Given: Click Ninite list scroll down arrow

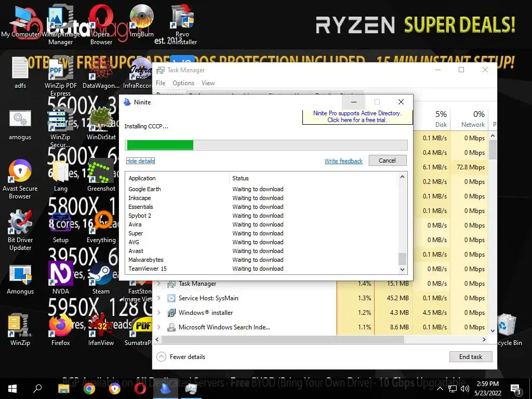Looking at the screenshot, I should (x=402, y=270).
